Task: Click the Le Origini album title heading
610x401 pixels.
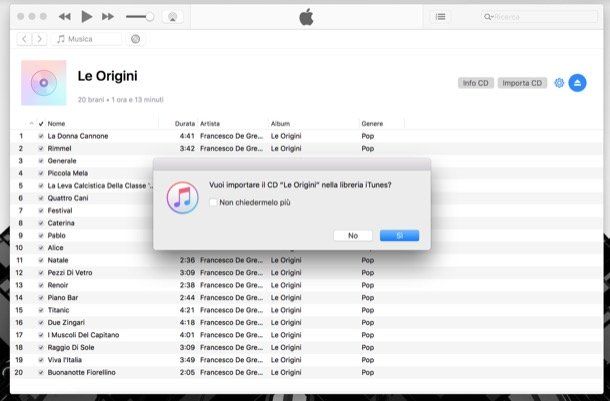Action: coord(107,76)
